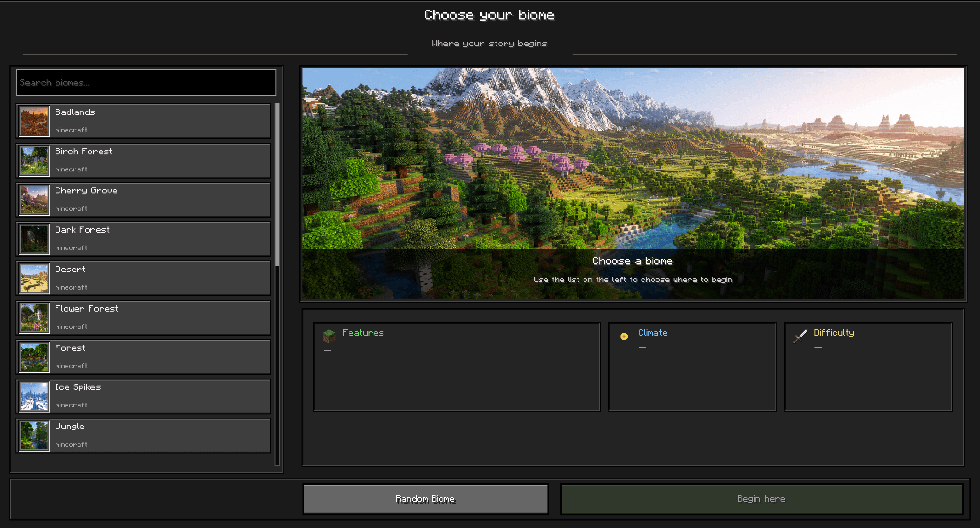The height and width of the screenshot is (528, 980).
Task: Click the 'Where your story begins' subtitle
Action: (489, 44)
